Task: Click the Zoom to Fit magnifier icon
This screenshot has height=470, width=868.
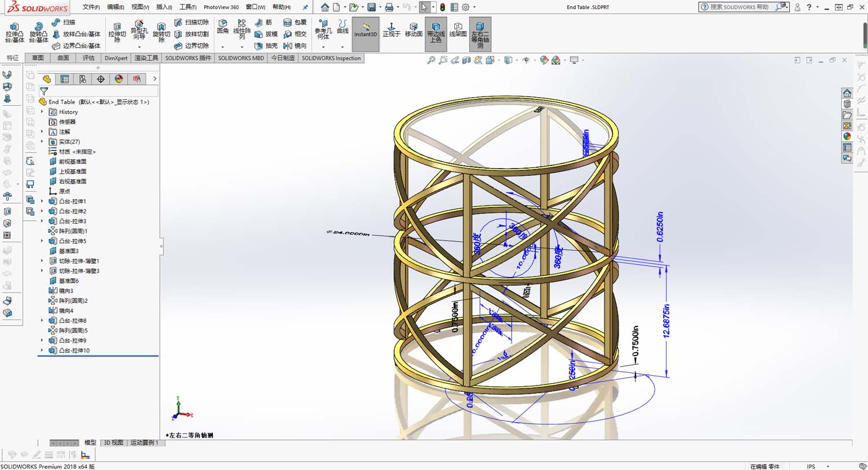Action: coord(431,60)
